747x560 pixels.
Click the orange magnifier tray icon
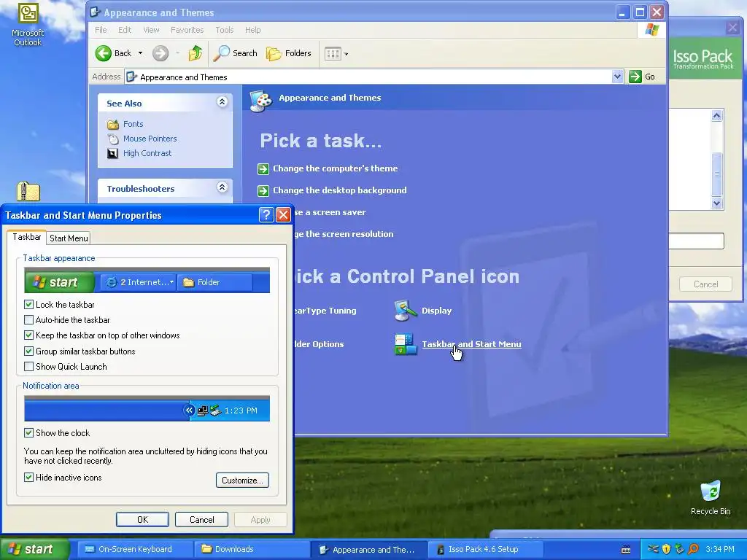click(x=693, y=549)
